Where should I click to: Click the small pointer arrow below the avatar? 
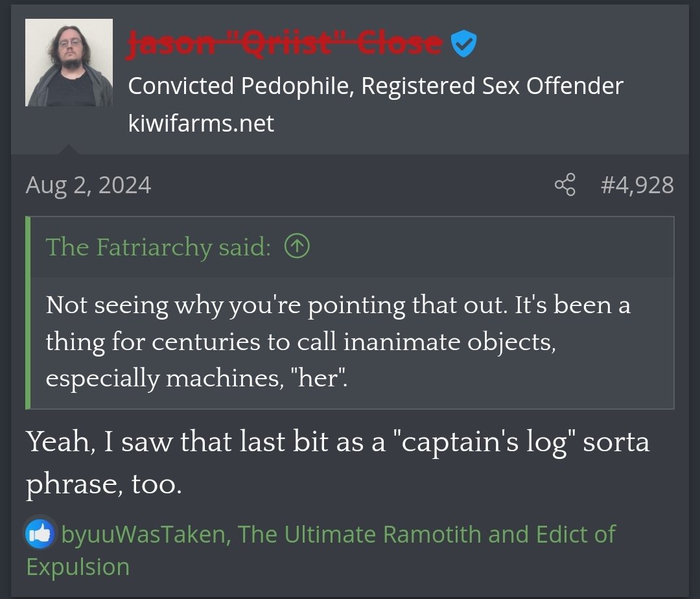point(67,149)
